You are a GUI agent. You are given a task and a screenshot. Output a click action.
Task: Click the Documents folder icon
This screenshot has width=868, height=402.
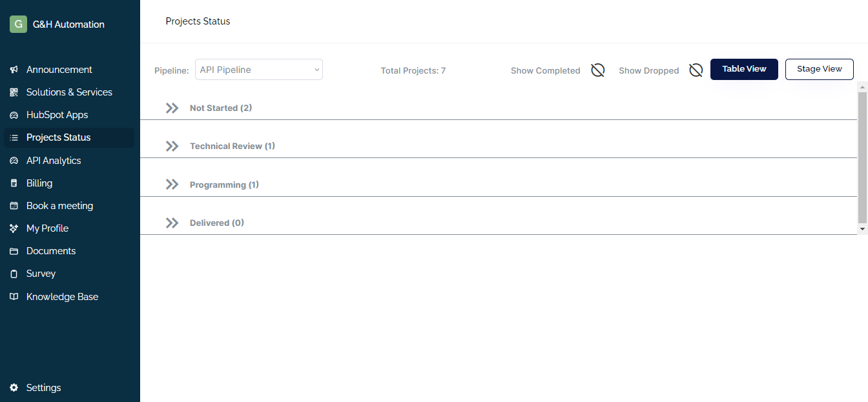[14, 251]
